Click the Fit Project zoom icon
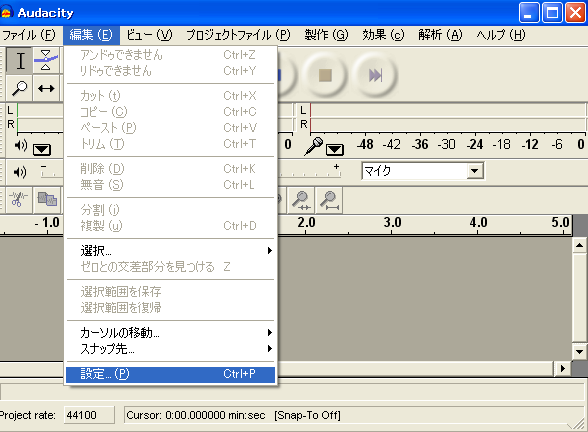This screenshot has width=588, height=432. tap(329, 201)
